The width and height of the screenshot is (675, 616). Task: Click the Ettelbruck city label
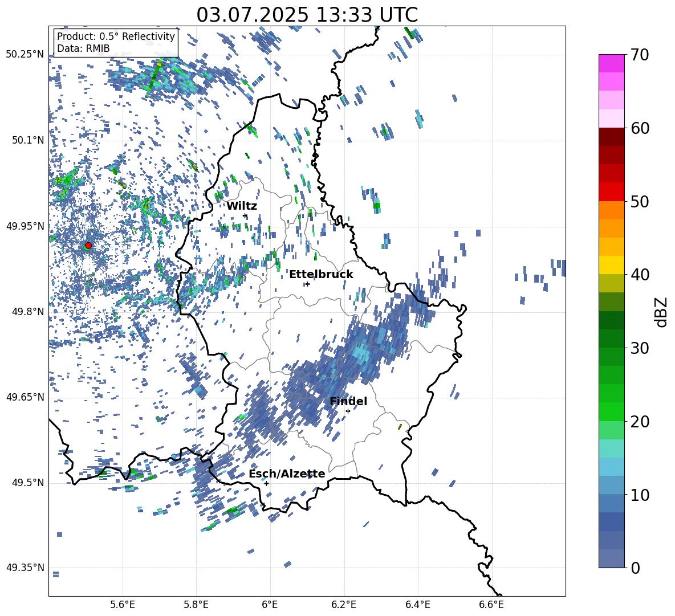(321, 275)
